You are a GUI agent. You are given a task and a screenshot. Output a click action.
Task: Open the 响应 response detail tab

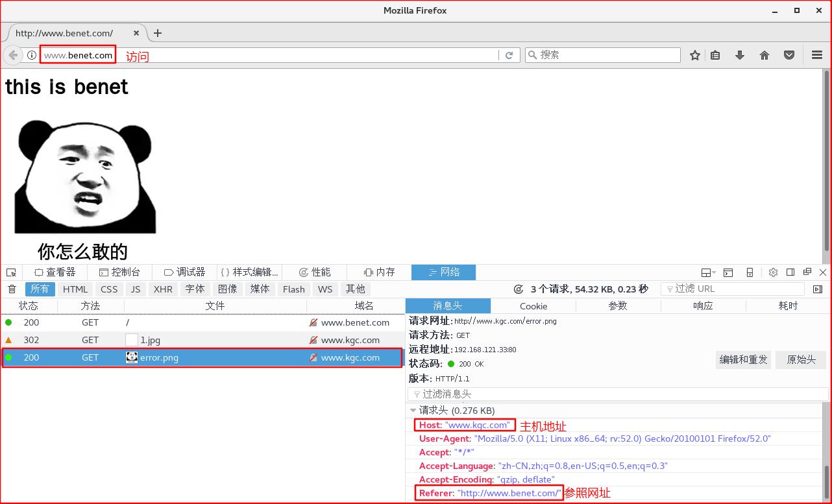703,306
